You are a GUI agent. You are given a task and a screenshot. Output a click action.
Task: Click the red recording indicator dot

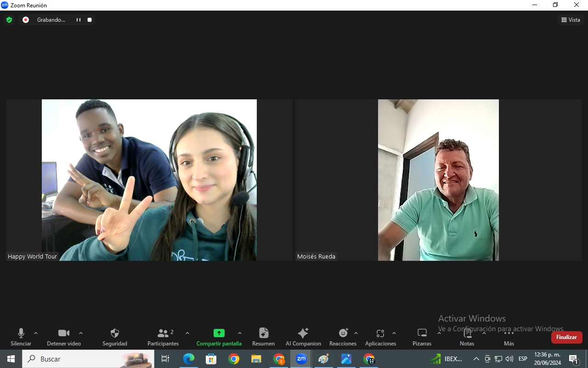(x=26, y=20)
